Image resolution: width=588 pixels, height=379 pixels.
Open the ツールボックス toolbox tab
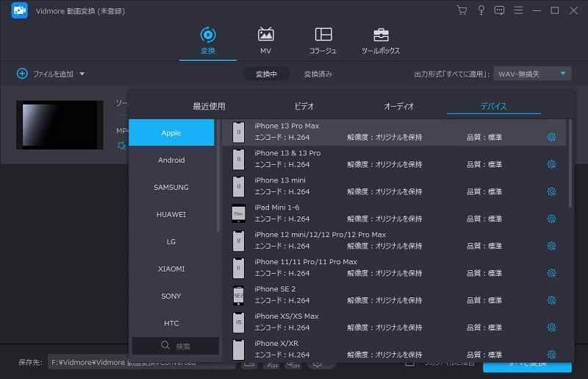(381, 40)
